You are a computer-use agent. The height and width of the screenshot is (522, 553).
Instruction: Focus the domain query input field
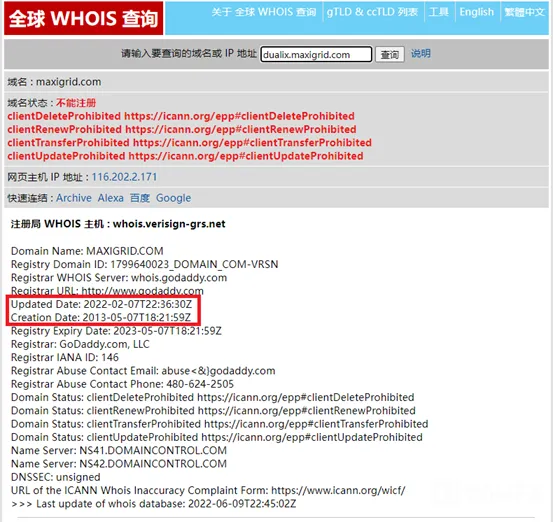coord(316,54)
